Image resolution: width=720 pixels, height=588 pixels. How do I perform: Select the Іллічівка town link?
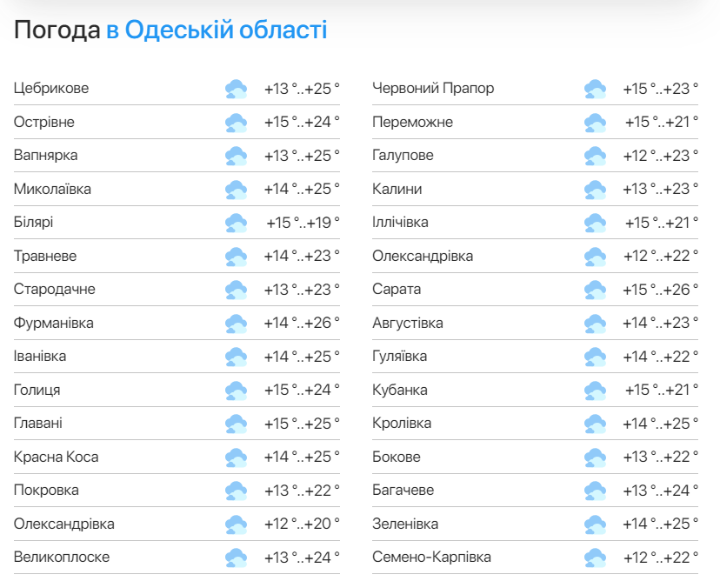[x=400, y=223]
